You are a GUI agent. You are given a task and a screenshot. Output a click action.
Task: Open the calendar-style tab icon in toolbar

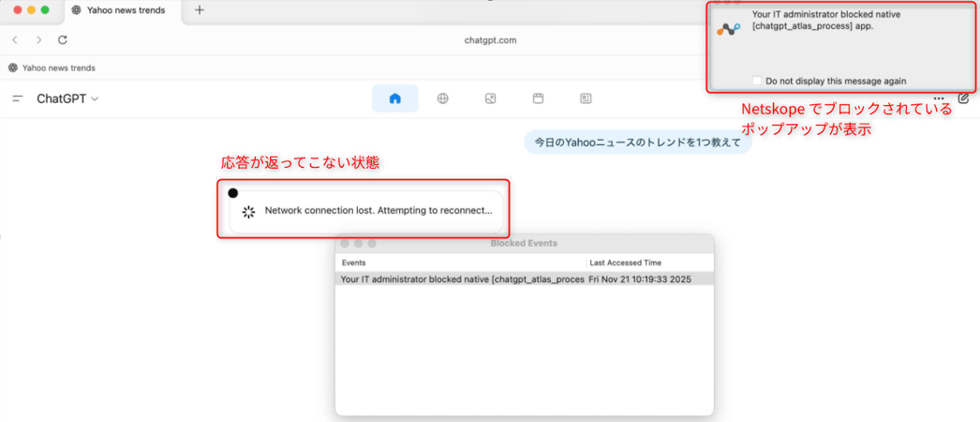[538, 98]
